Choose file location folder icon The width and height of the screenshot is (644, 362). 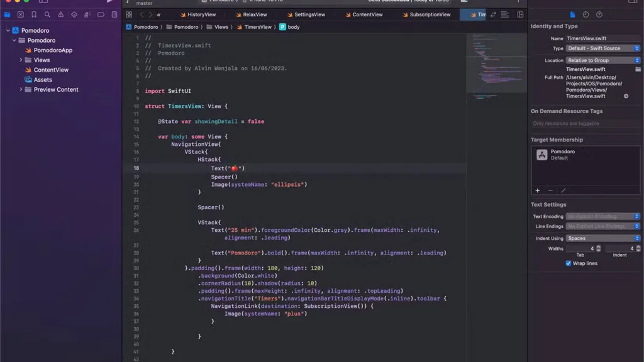click(x=638, y=69)
